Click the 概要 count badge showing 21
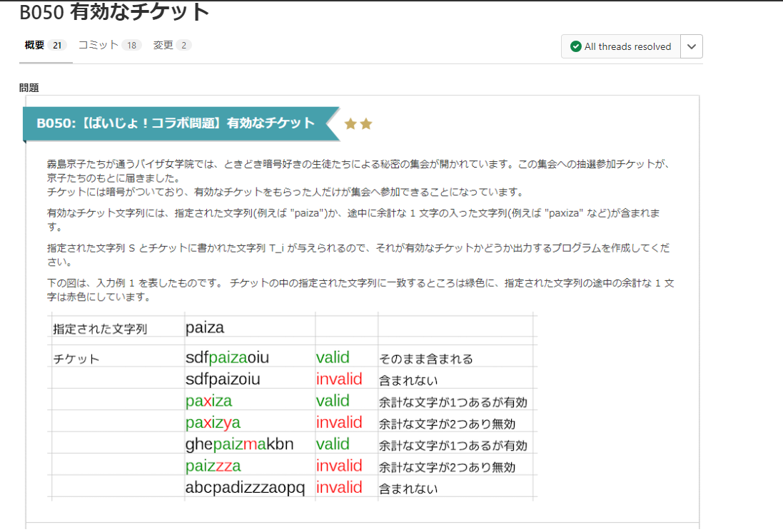Image resolution: width=783 pixels, height=532 pixels. [58, 46]
